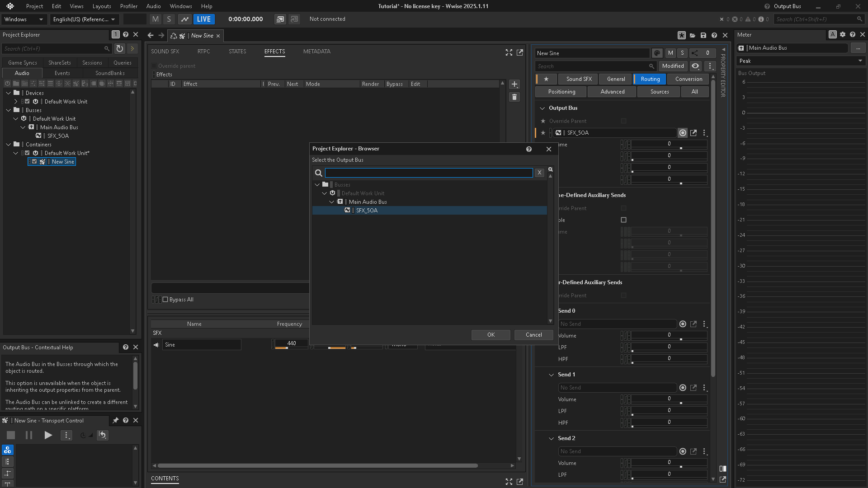Adjust the Sine Frequency 440 slider
The image size is (868, 488).
(x=292, y=344)
